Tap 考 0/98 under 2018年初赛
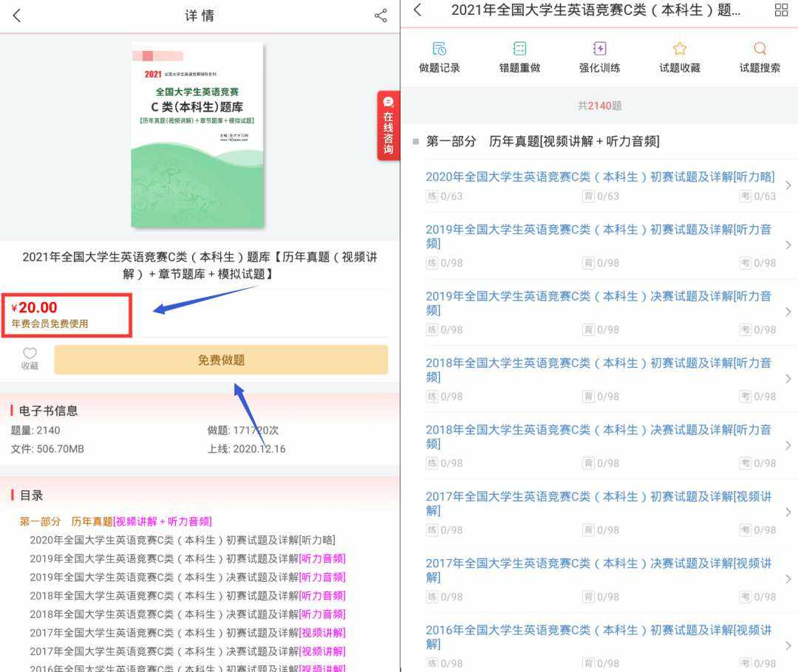The height and width of the screenshot is (672, 798). (757, 397)
